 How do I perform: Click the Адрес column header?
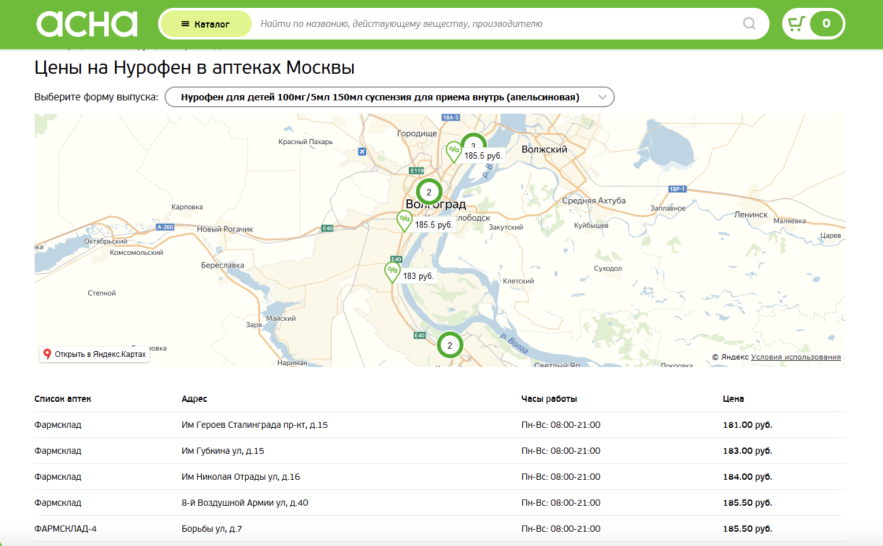tap(194, 399)
